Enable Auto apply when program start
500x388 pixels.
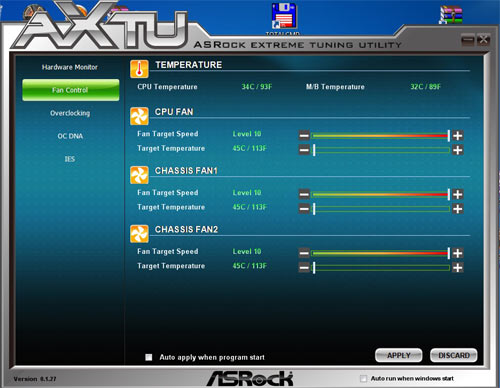coord(149,357)
